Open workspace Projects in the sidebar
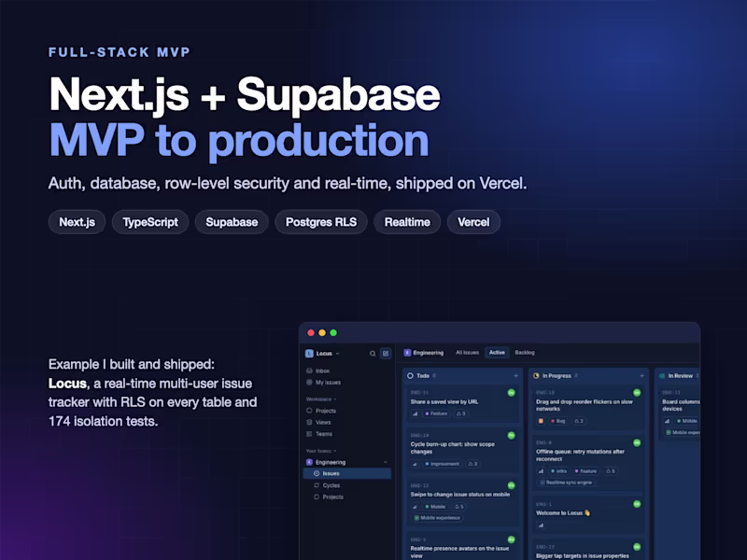This screenshot has height=560, width=747. (325, 411)
